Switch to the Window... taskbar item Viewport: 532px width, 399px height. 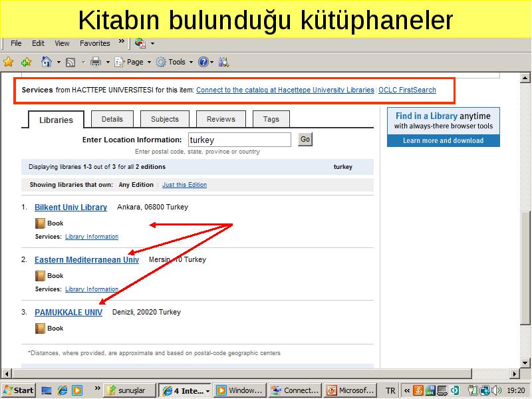[240, 390]
